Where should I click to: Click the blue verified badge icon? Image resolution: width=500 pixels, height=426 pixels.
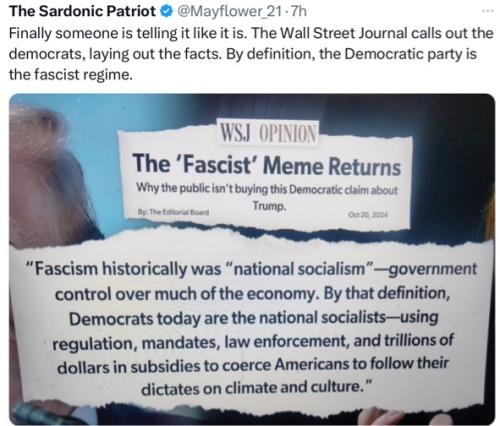(x=166, y=12)
